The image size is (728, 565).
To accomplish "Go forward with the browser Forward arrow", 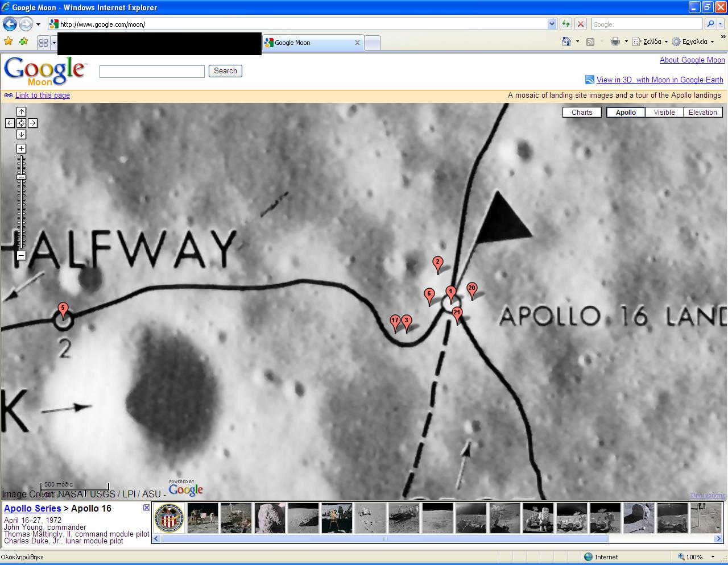I will click(x=26, y=24).
